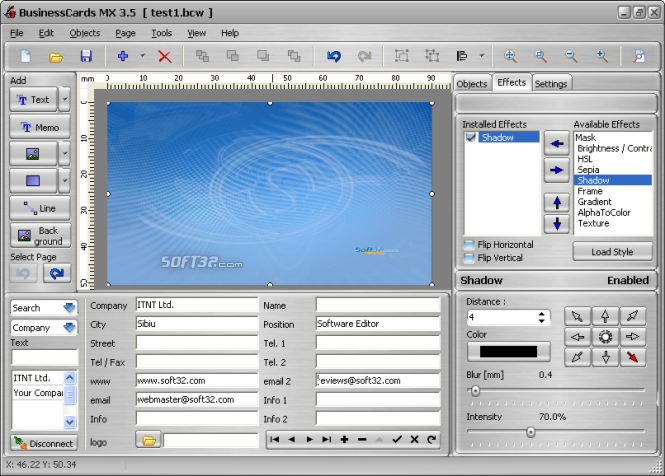The height and width of the screenshot is (476, 665).
Task: Set shadow direction to left arrow
Action: 577,337
